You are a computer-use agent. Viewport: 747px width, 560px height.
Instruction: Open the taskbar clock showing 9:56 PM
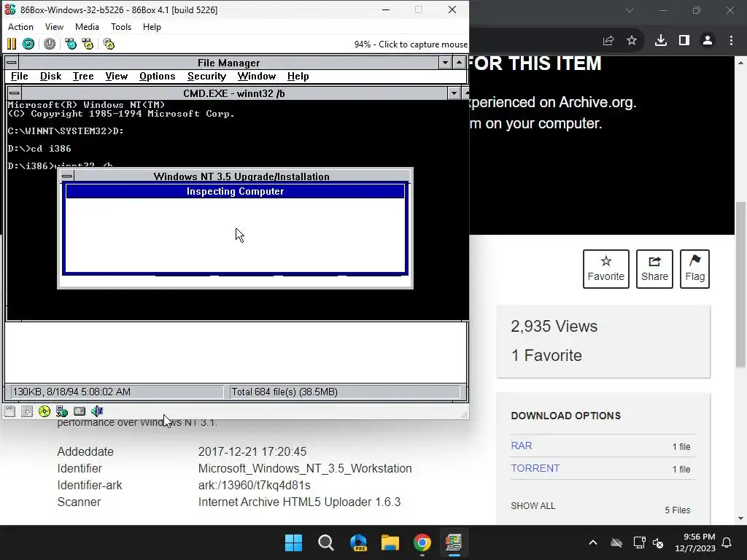695,542
